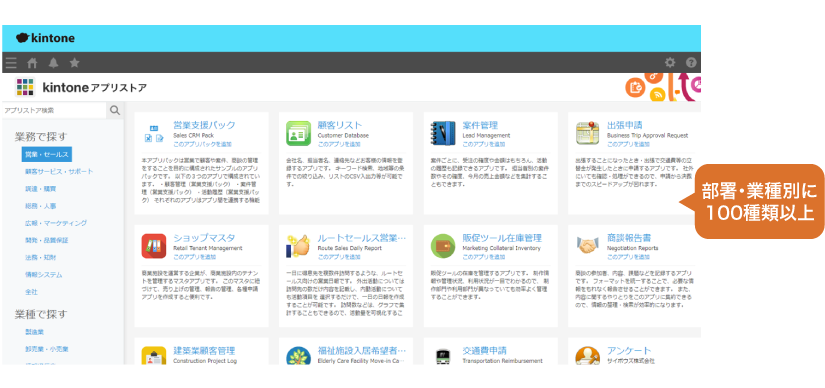Viewport: 825px width, 388px height.
Task: Select 製造業 under 業種で探す
Action: [34, 332]
